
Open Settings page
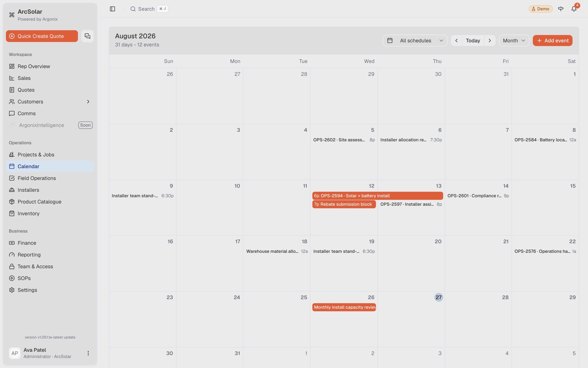(x=50, y=290)
